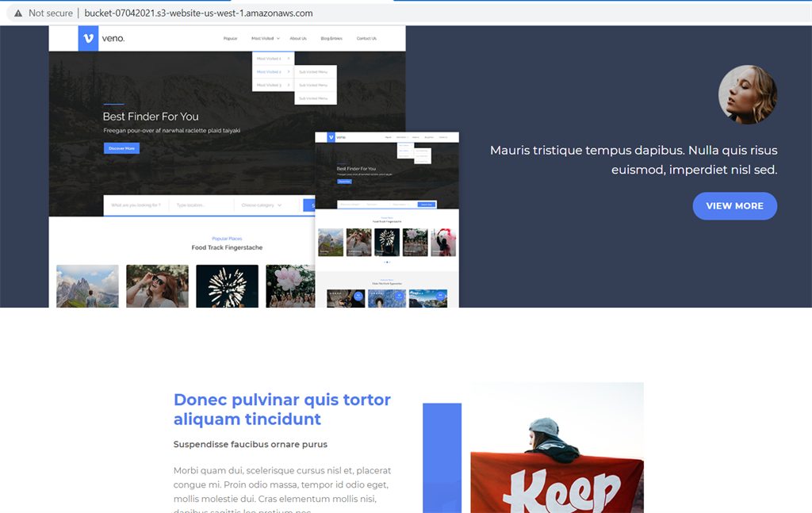Click the About Us menu item in mockup

(298, 38)
